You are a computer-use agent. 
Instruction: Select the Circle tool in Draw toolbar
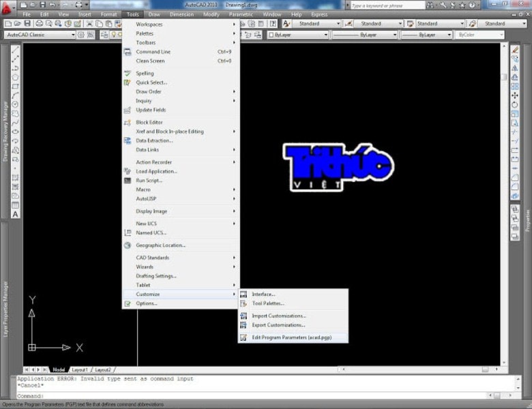15,104
